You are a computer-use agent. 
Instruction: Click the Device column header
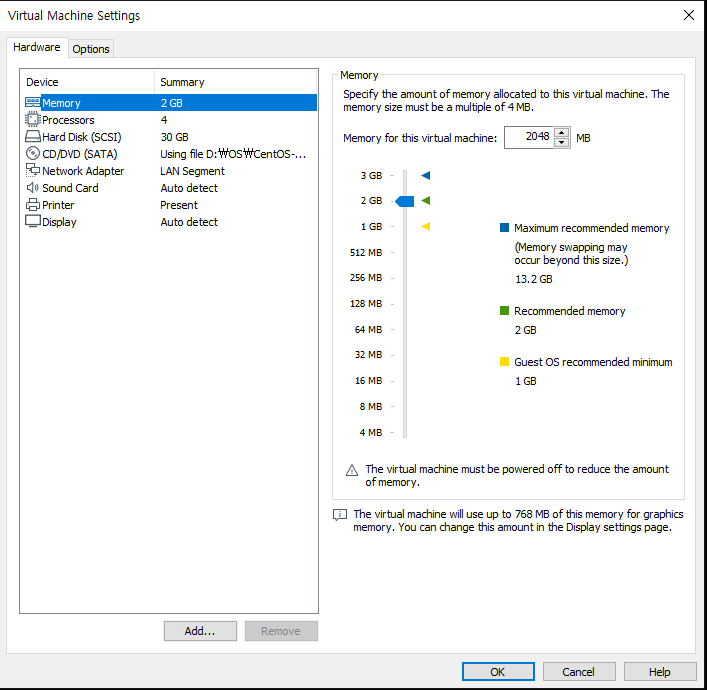click(x=88, y=82)
